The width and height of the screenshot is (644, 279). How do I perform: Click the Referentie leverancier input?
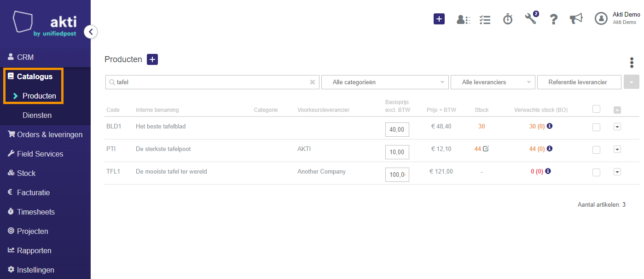click(x=579, y=82)
